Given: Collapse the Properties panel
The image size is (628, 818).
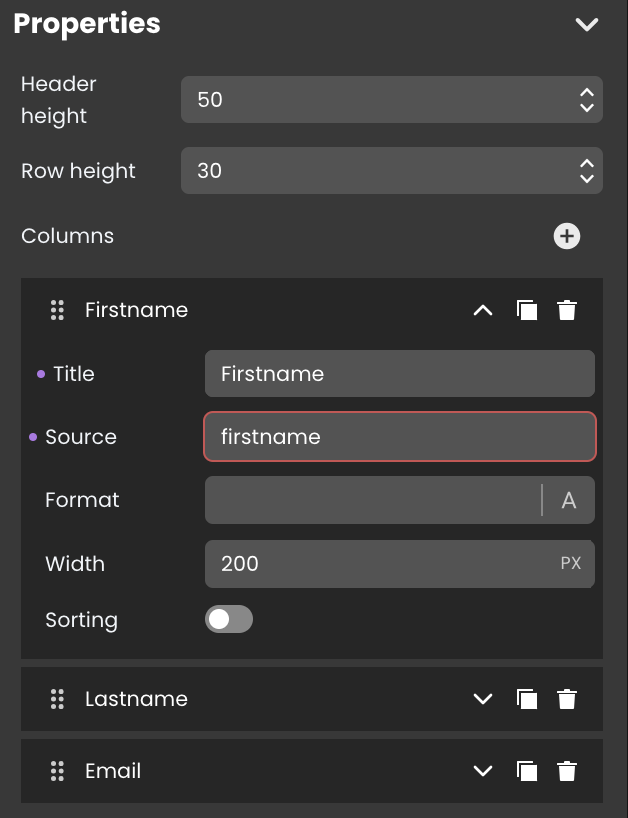Looking at the screenshot, I should [586, 24].
